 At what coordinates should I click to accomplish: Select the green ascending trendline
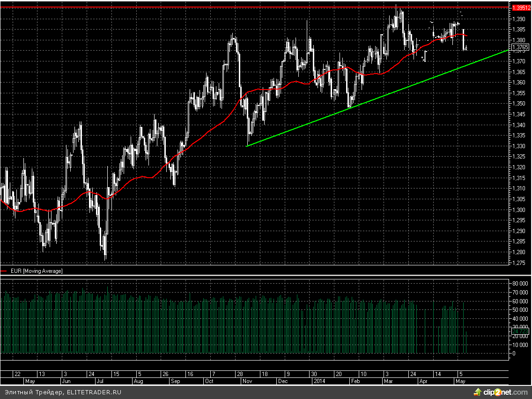(x=377, y=98)
